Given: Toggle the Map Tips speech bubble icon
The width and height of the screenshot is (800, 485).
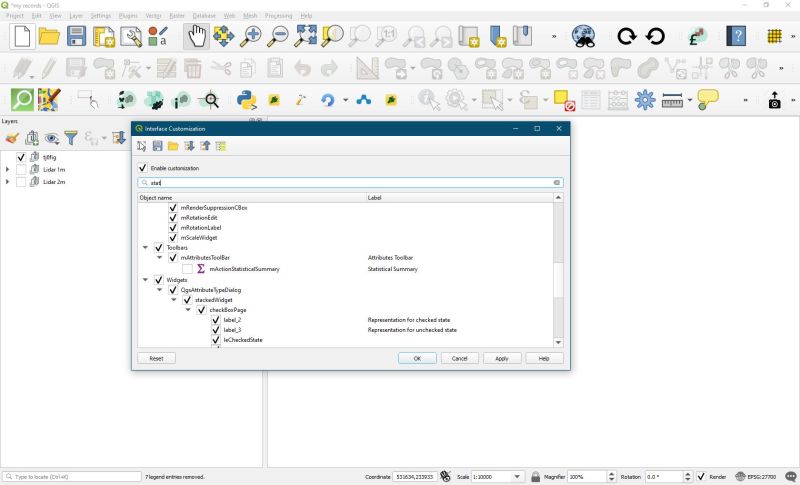Looking at the screenshot, I should pyautogui.click(x=708, y=99).
